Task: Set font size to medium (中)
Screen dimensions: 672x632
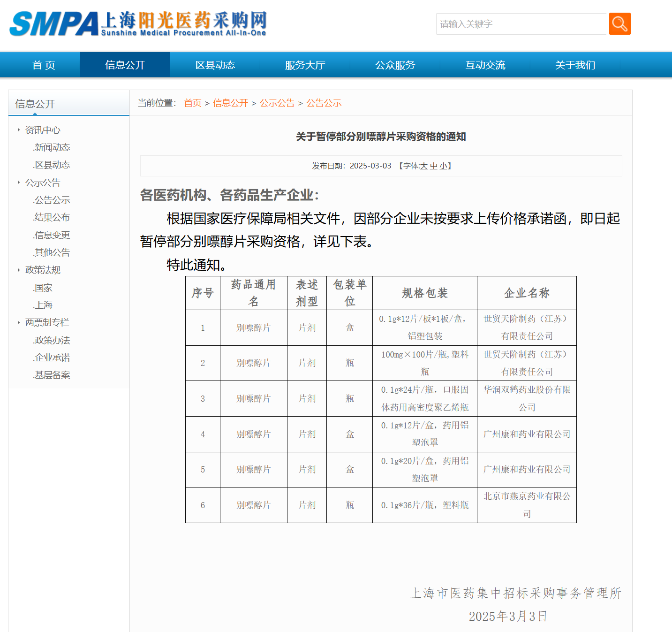Action: pyautogui.click(x=433, y=166)
